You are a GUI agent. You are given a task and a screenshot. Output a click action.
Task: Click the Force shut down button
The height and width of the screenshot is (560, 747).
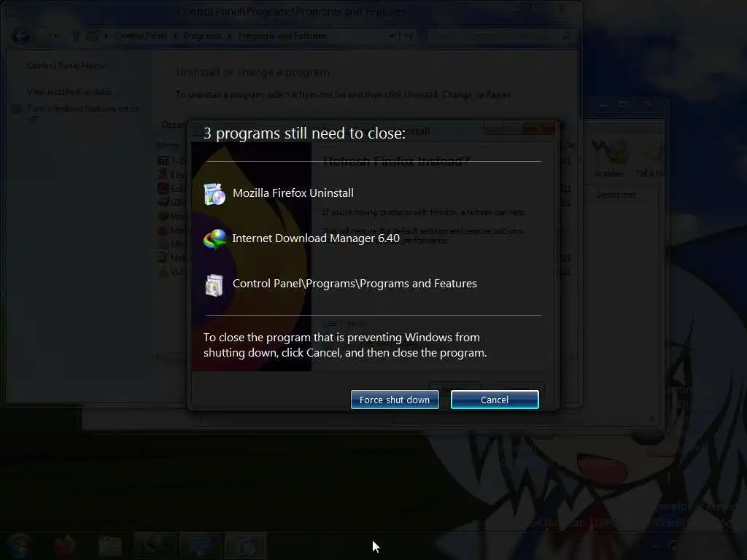click(395, 400)
